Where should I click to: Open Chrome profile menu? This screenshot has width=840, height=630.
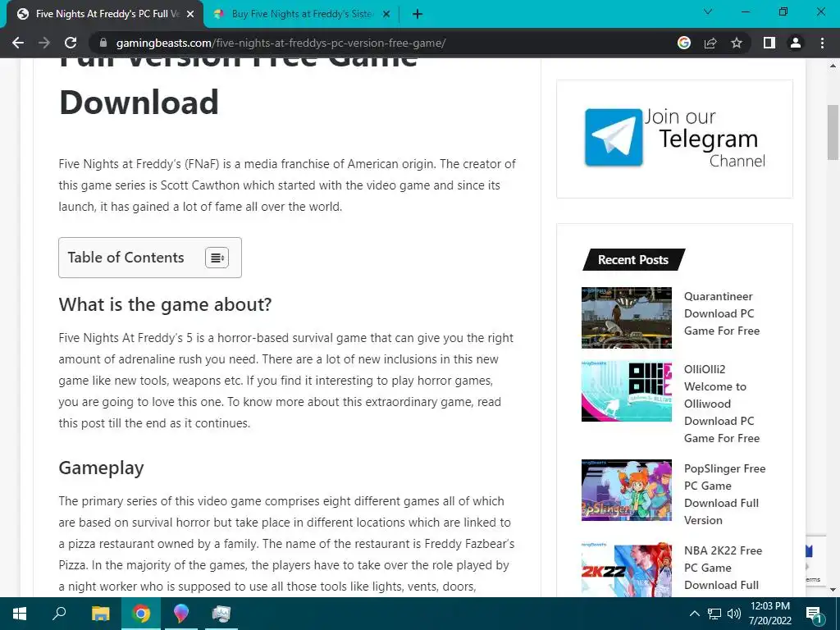pos(796,43)
